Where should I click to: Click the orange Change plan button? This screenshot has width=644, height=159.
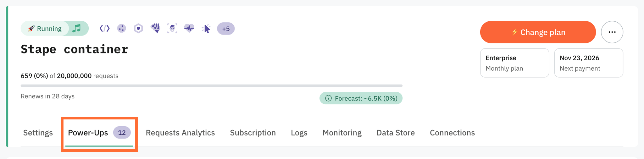tap(538, 32)
